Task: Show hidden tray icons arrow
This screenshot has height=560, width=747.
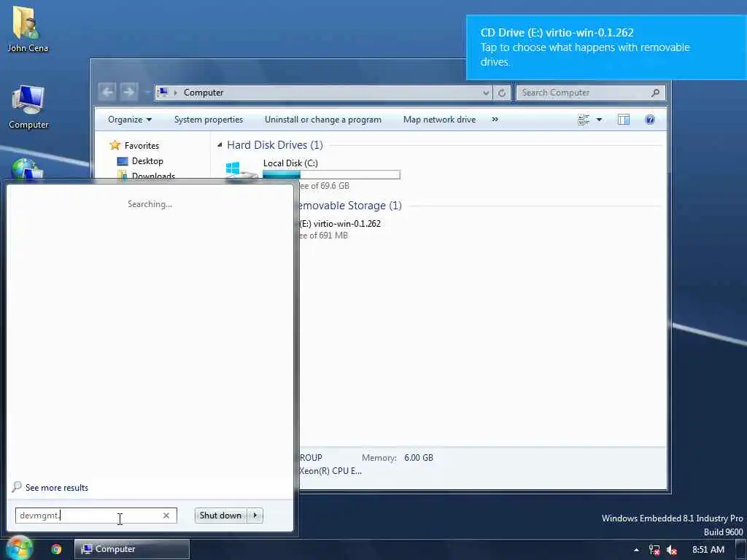Action: click(636, 550)
